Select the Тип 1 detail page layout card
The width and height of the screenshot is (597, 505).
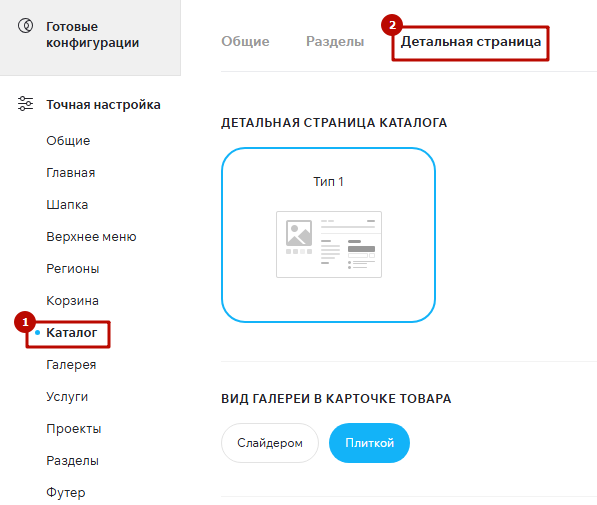click(328, 235)
